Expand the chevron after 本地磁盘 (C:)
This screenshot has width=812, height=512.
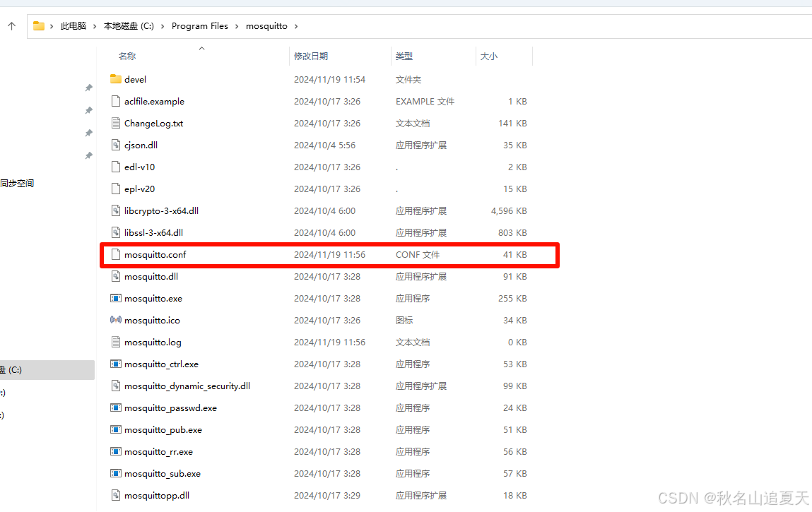click(163, 26)
